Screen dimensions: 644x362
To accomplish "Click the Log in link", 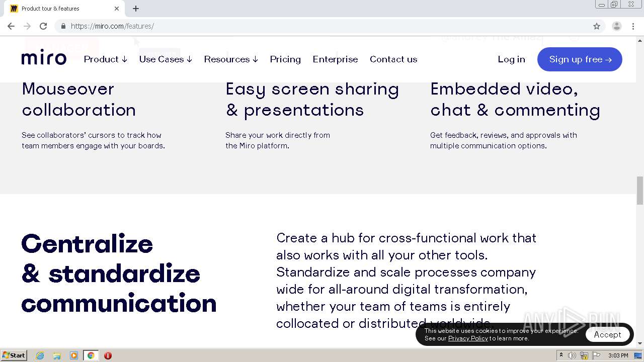I will pos(511,59).
